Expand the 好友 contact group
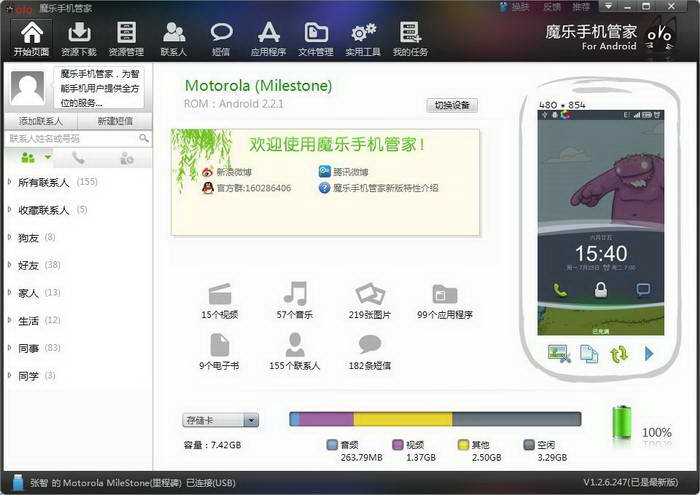The image size is (700, 495). [28, 265]
